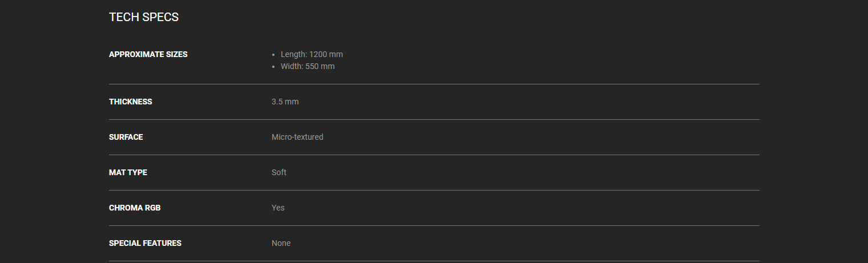The height and width of the screenshot is (263, 868).
Task: Click the SPECIAL FEATURES label
Action: (145, 243)
